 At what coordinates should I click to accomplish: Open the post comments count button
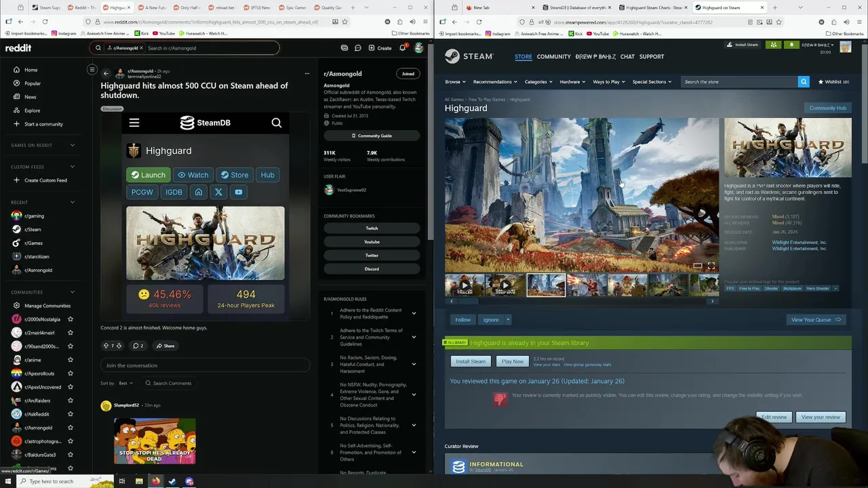[138, 346]
